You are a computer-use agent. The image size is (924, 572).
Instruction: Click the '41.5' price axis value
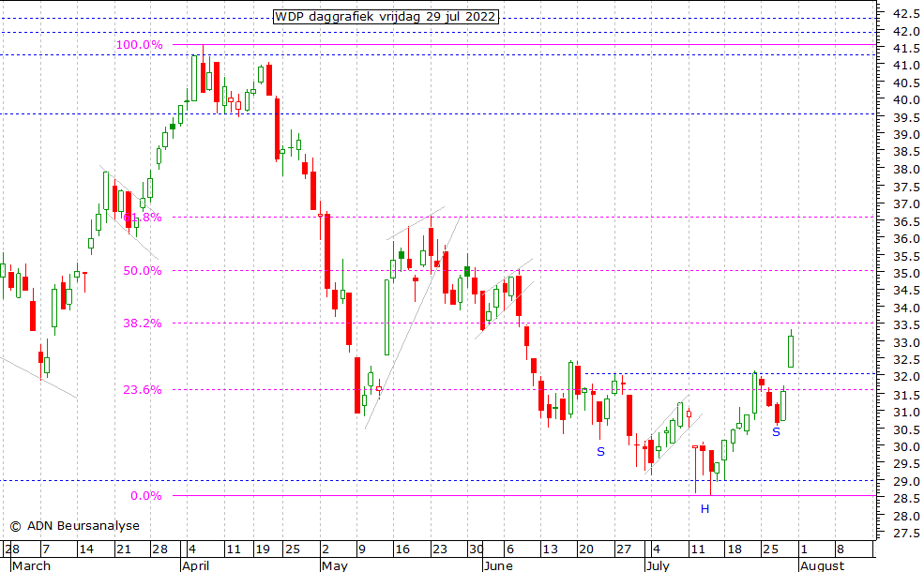pos(907,48)
